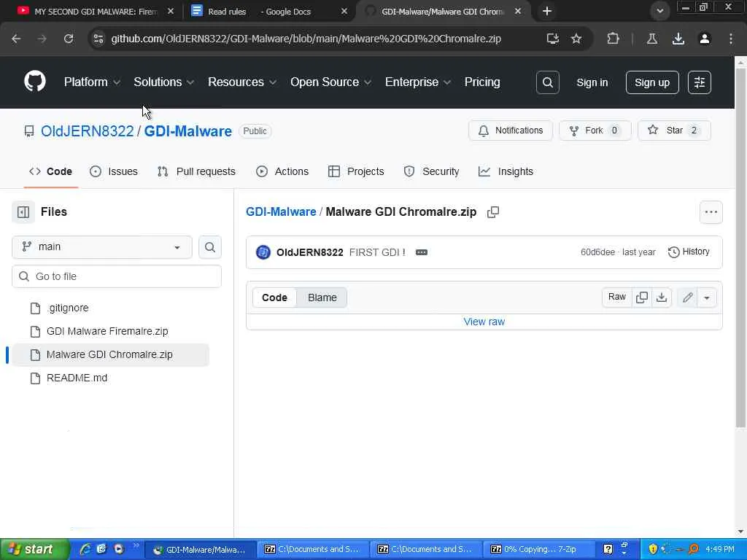Screen dimensions: 747x560
Task: View site information icon in address bar
Action: (x=98, y=39)
